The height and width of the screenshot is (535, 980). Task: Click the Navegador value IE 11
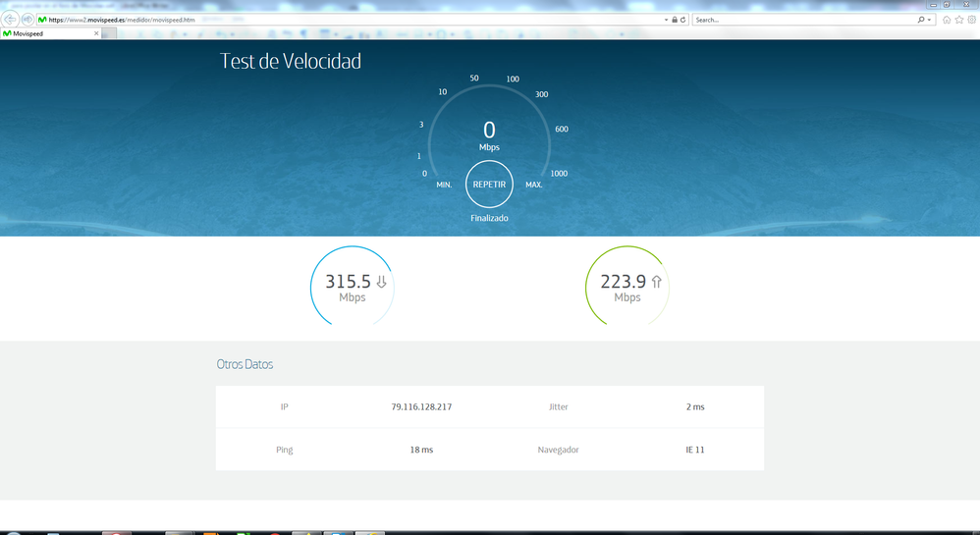[695, 450]
